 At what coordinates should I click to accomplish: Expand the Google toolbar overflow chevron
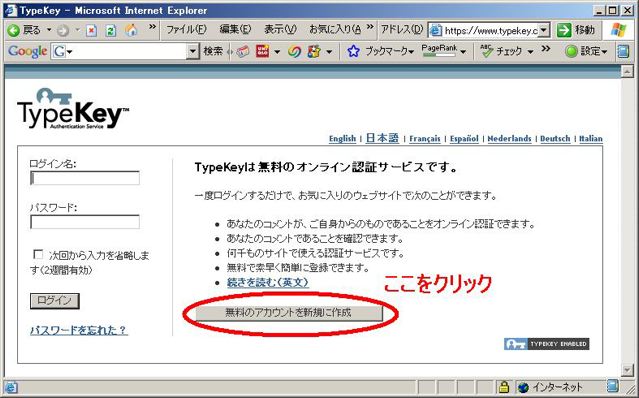(546, 48)
